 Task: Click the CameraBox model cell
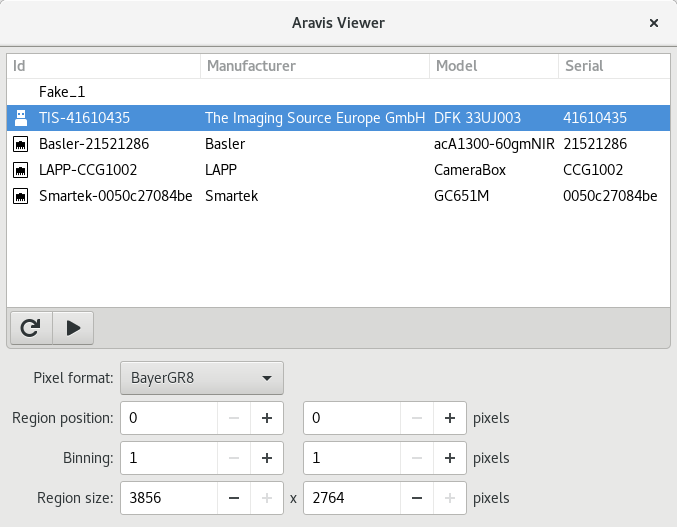470,170
